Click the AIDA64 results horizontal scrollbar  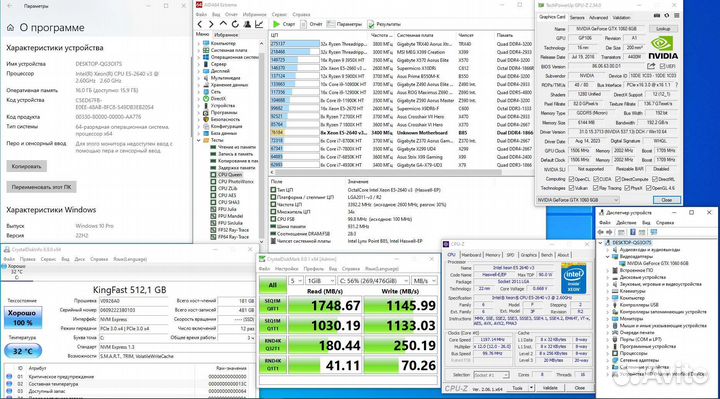(x=388, y=173)
